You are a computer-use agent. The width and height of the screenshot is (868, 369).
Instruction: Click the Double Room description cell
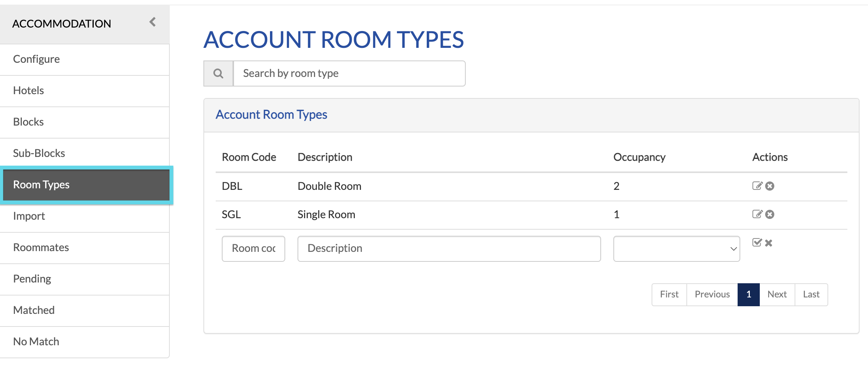[329, 186]
